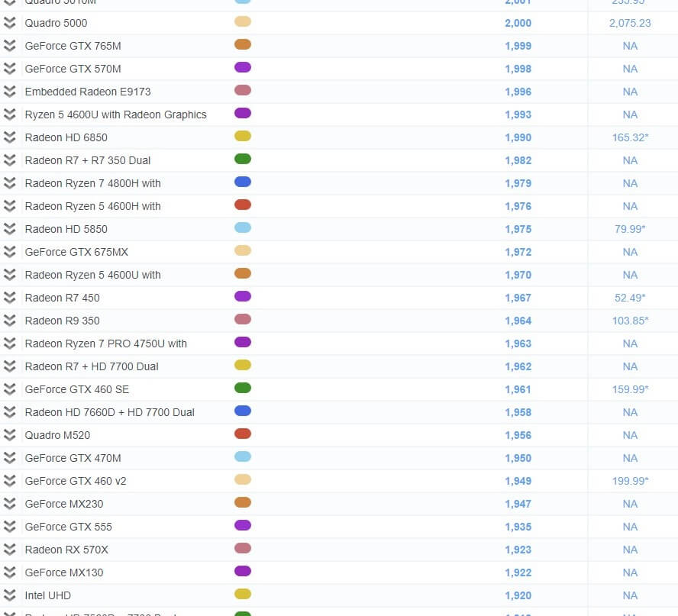Expand the GeForce GTX 470M row

(x=9, y=458)
